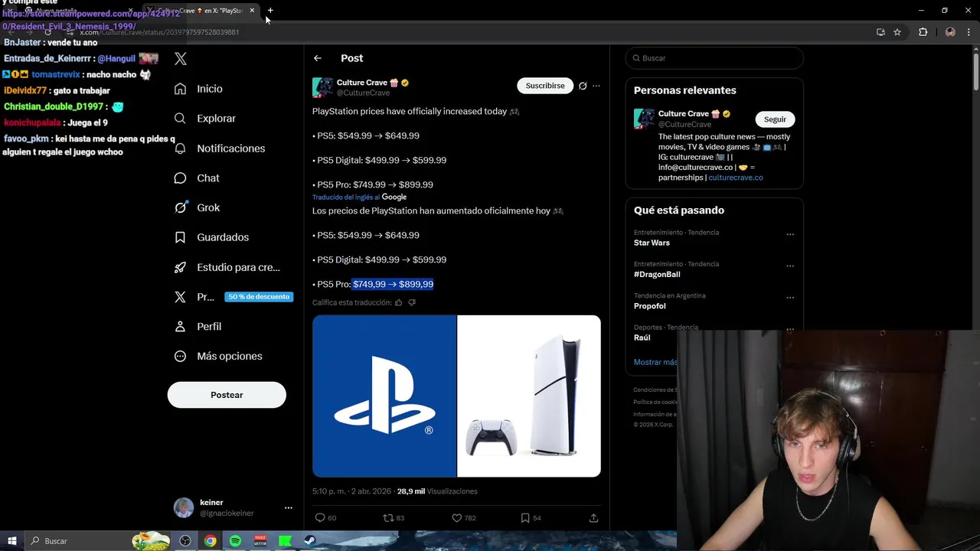Open Culture Crave avatar on the post

tap(322, 87)
